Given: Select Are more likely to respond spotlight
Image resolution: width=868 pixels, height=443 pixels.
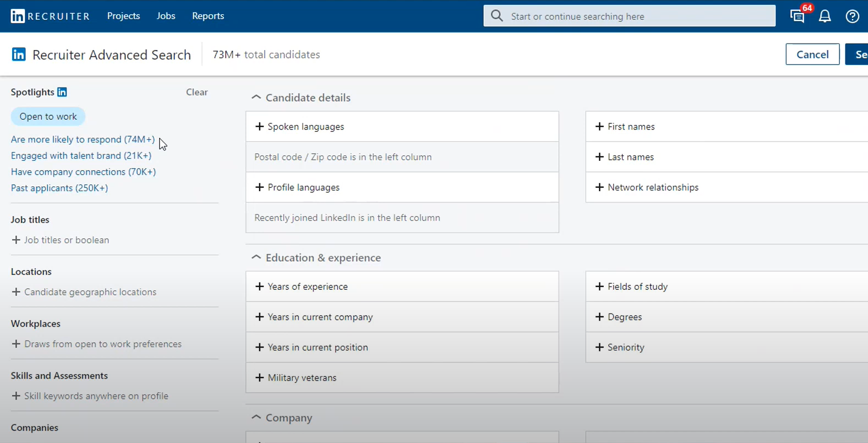Looking at the screenshot, I should point(83,139).
